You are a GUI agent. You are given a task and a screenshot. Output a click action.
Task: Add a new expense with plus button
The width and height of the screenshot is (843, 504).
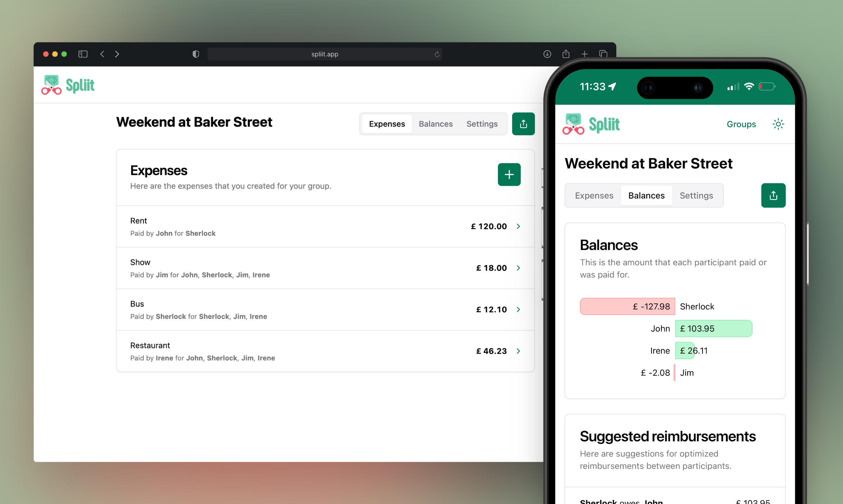(509, 174)
